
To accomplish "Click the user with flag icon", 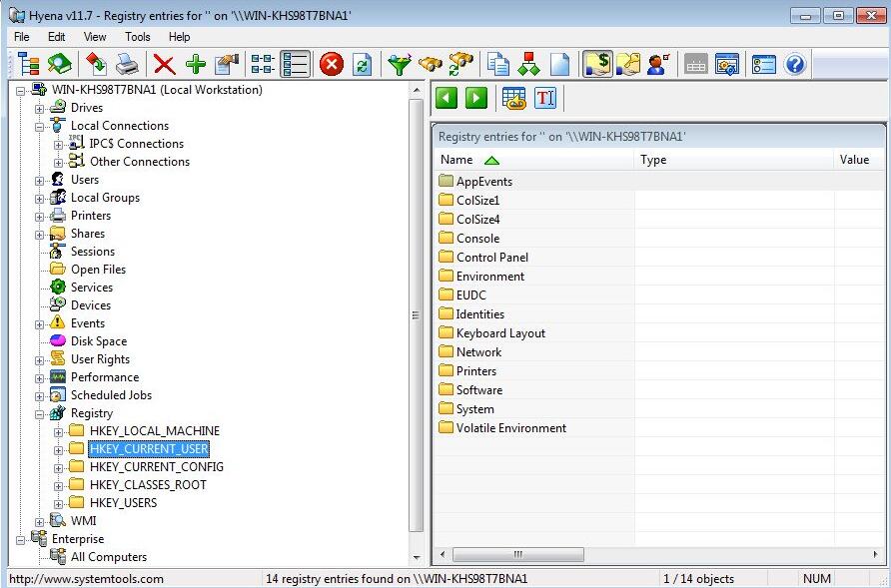I will (658, 64).
